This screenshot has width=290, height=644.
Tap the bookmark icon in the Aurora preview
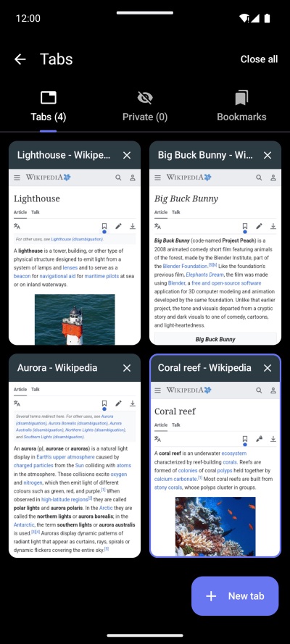point(104,404)
